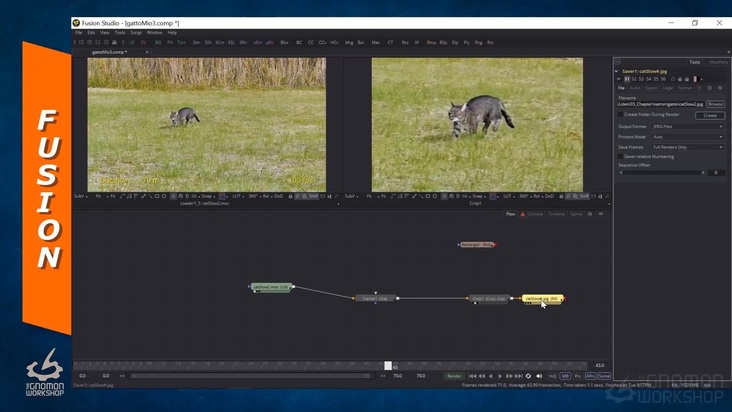Select settings version S1
Screen dimensions: 732x412
pos(627,79)
